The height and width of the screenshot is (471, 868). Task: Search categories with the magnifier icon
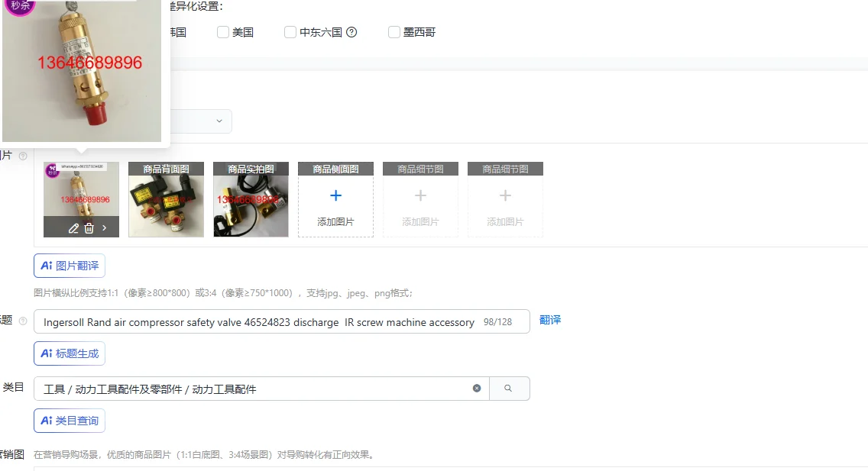click(x=509, y=389)
